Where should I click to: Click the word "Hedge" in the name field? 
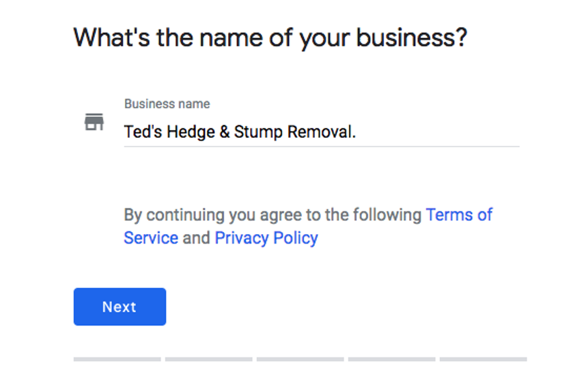pyautogui.click(x=191, y=132)
